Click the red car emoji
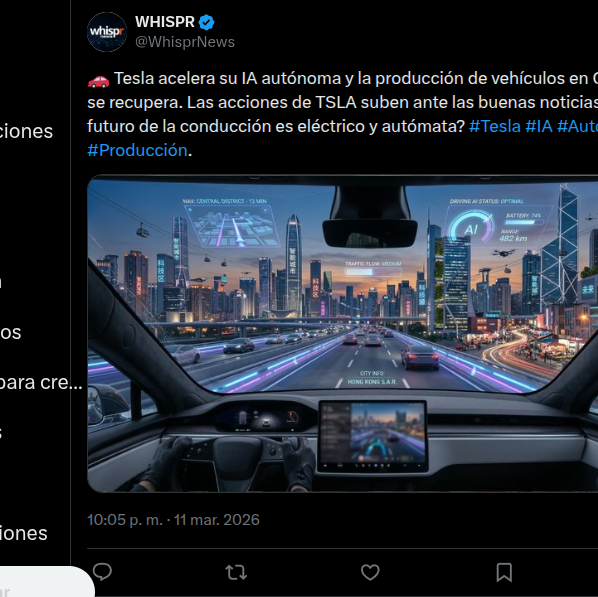 tap(98, 80)
